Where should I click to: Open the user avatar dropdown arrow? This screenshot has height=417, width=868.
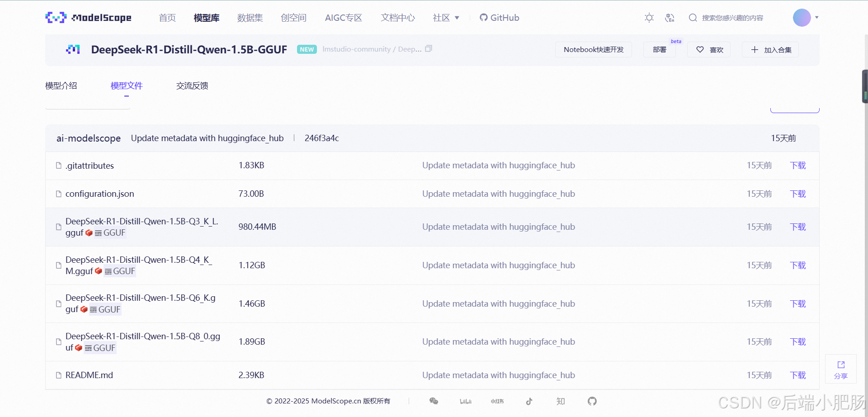(816, 18)
